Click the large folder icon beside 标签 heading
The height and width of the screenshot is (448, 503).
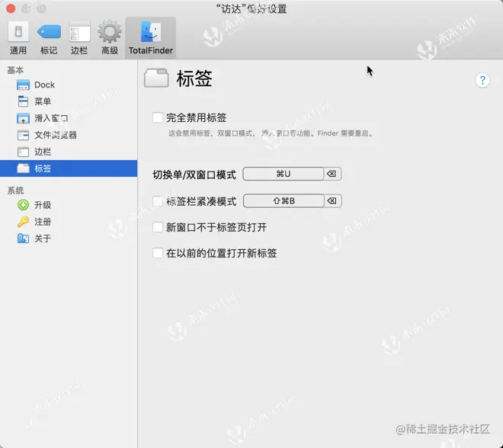click(156, 78)
